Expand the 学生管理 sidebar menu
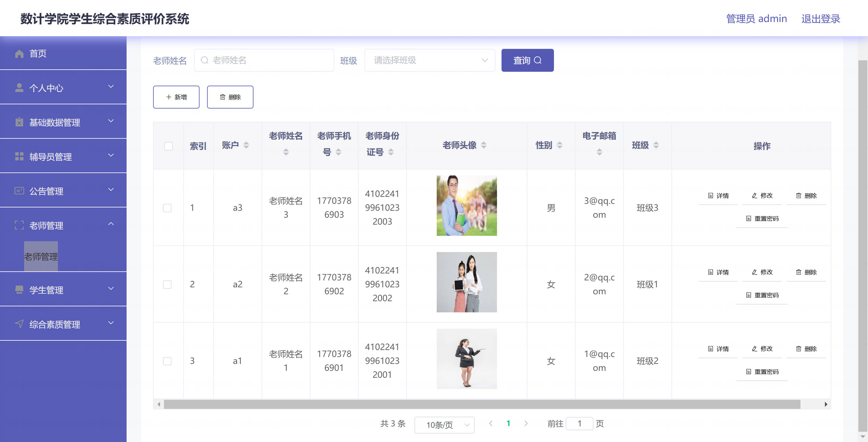This screenshot has height=442, width=868. [x=63, y=289]
